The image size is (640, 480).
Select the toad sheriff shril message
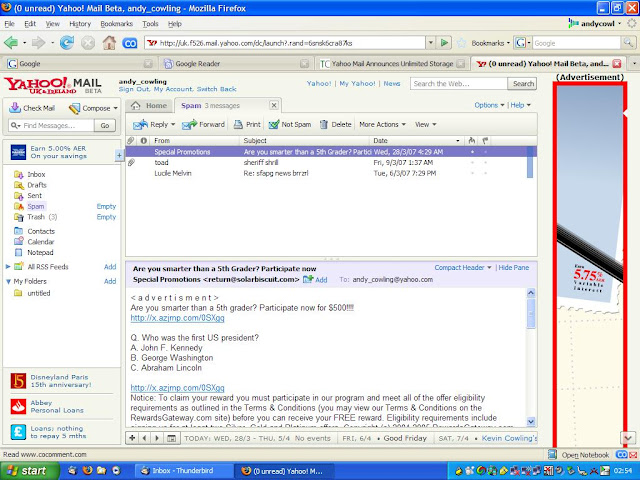click(x=327, y=162)
